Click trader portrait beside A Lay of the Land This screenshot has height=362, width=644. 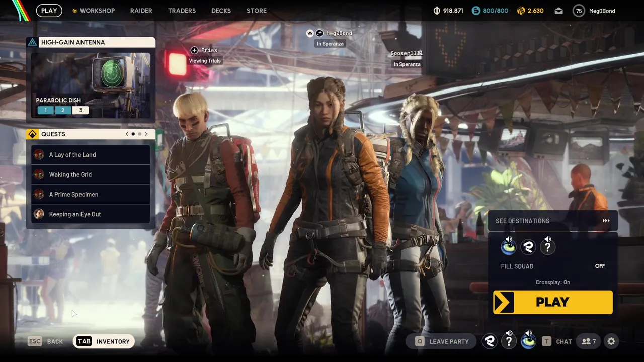[x=39, y=155]
